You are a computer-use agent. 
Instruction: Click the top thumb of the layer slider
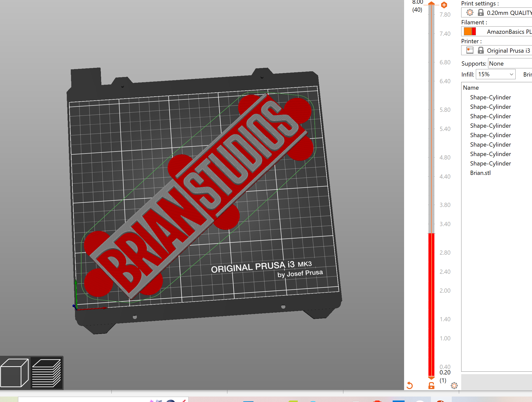[x=431, y=3]
